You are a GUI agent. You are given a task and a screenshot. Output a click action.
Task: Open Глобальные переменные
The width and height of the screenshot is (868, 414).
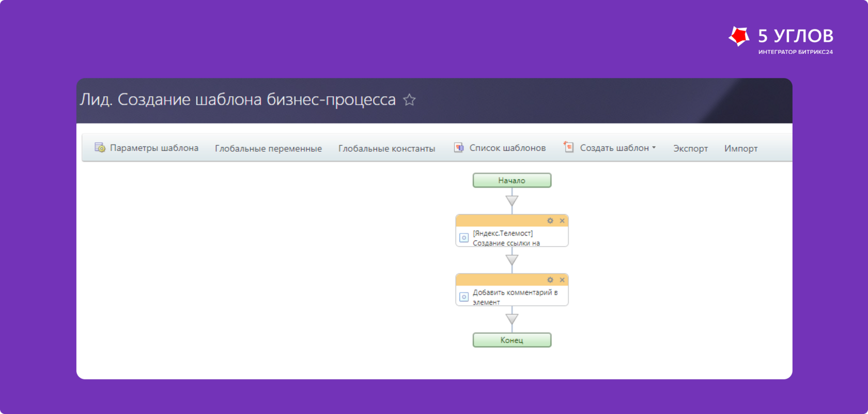coord(268,148)
